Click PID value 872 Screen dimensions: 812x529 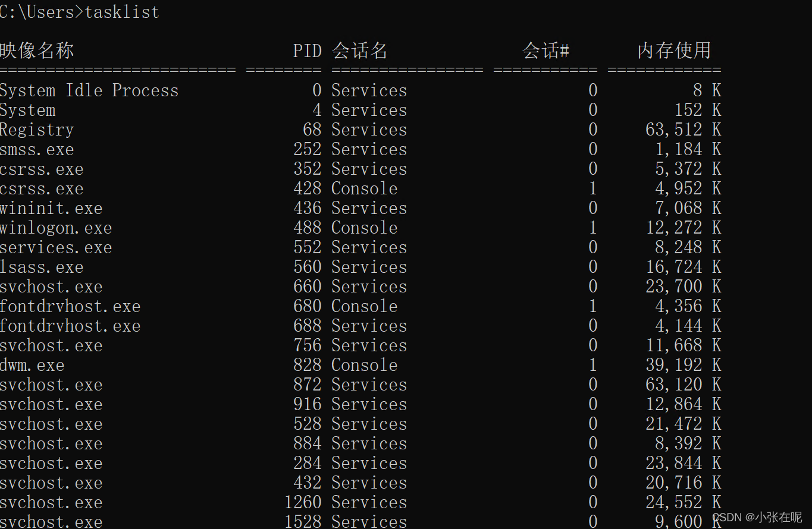[307, 385]
